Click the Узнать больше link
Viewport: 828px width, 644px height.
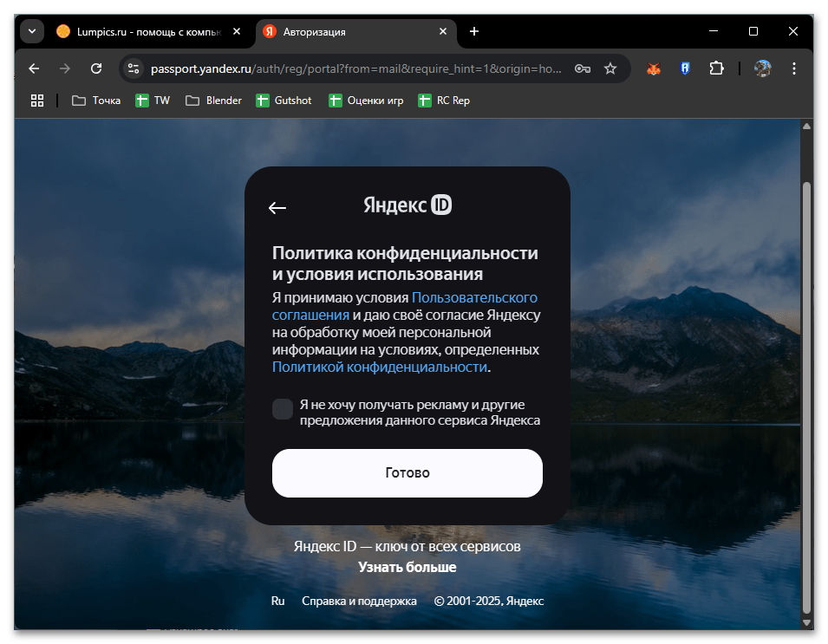(x=407, y=567)
